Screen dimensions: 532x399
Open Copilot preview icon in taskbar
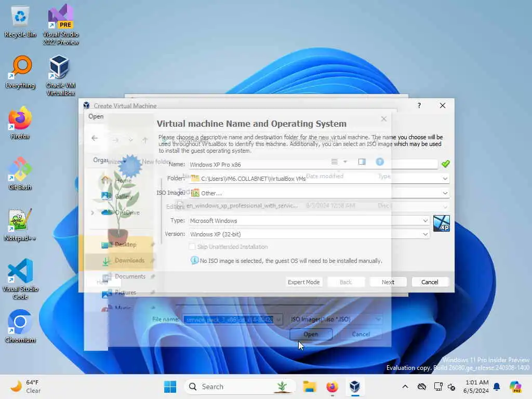click(x=515, y=387)
